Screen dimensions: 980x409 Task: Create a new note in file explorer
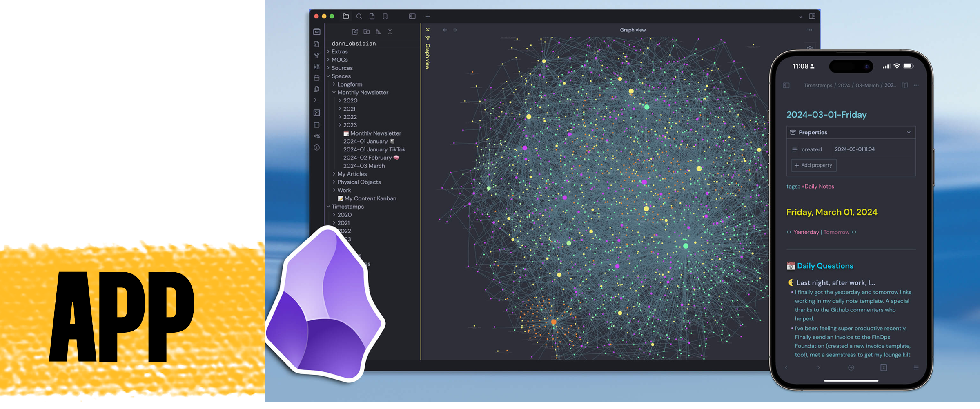pyautogui.click(x=355, y=32)
